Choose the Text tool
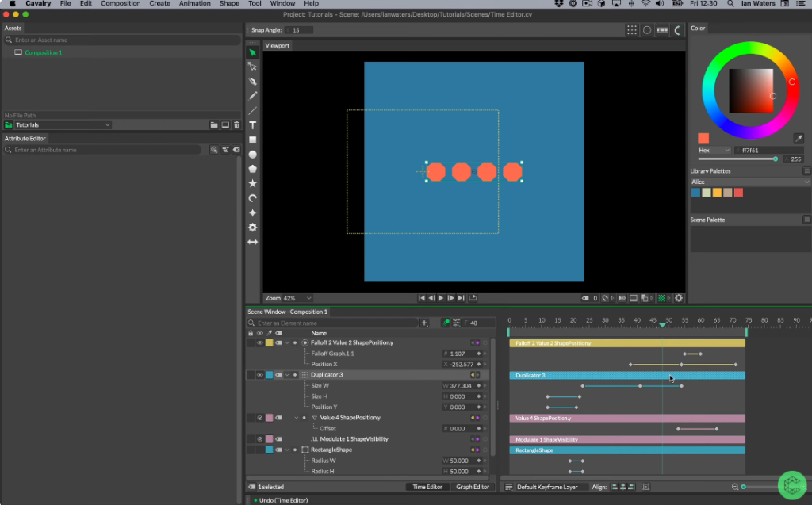 coord(253,125)
